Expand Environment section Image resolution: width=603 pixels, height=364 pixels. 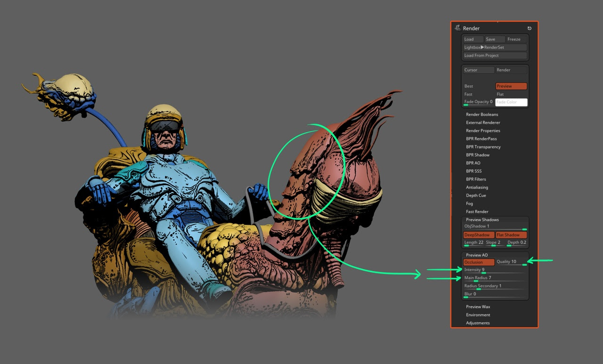[478, 315]
